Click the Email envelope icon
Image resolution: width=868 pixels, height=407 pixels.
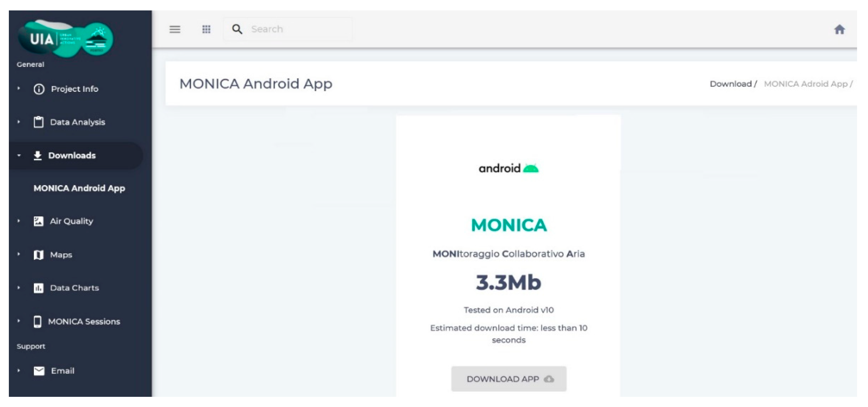click(39, 371)
